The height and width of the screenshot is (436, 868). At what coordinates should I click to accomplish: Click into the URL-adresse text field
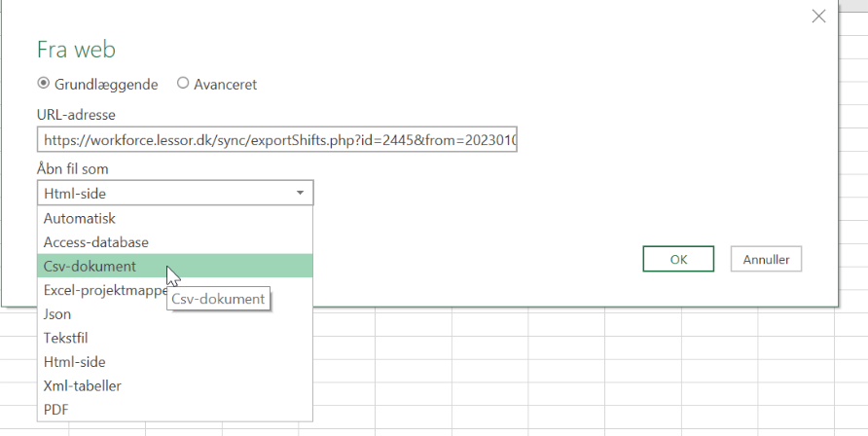[278, 140]
